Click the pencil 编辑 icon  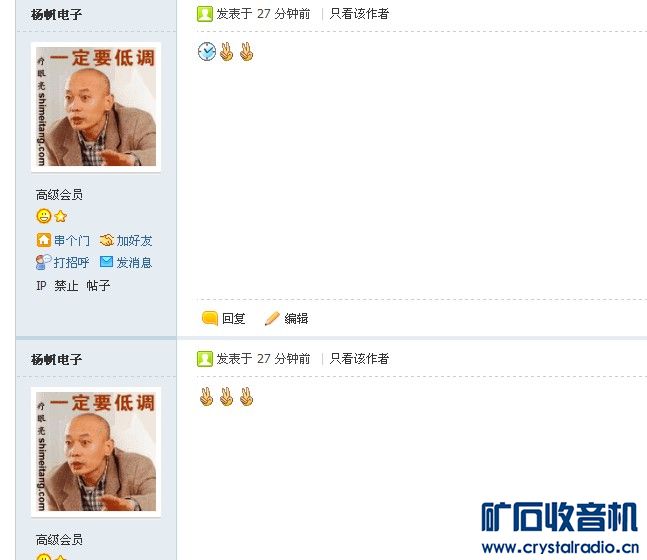tap(272, 319)
